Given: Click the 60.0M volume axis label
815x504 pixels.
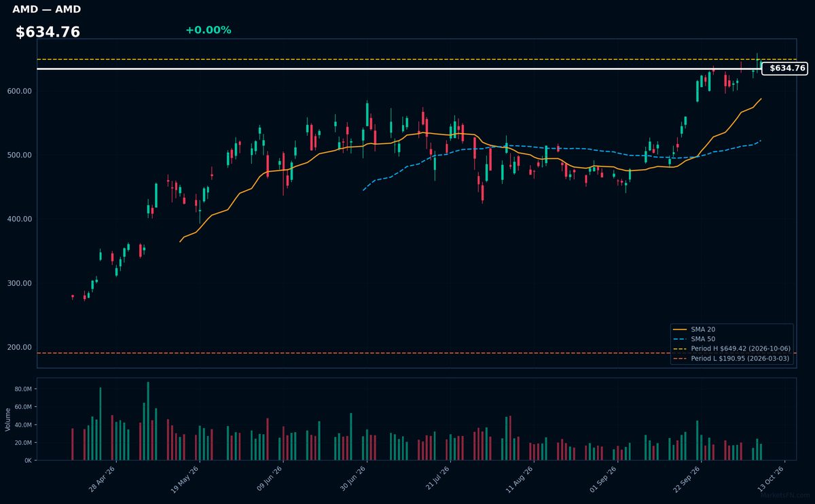Looking at the screenshot, I should [x=23, y=407].
